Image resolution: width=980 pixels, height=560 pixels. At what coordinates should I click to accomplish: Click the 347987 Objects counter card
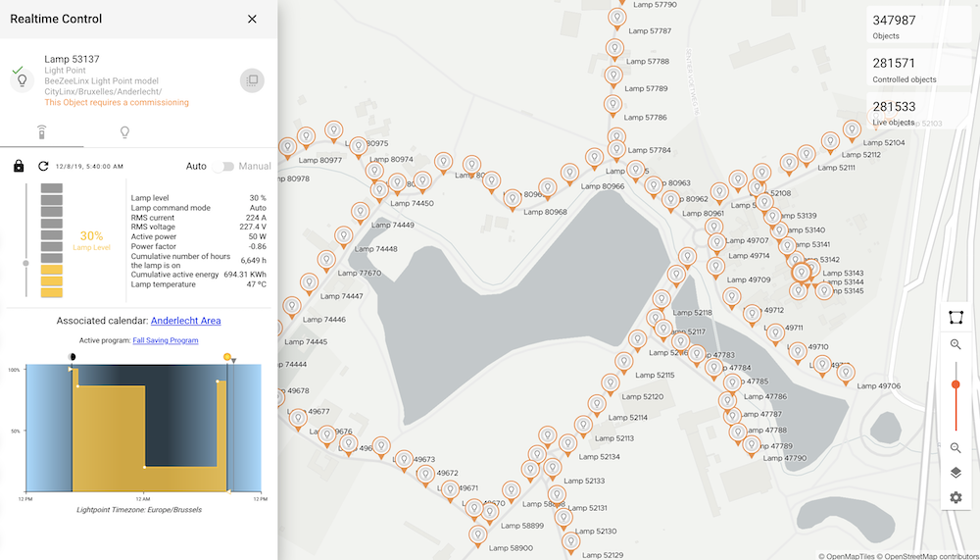click(919, 26)
